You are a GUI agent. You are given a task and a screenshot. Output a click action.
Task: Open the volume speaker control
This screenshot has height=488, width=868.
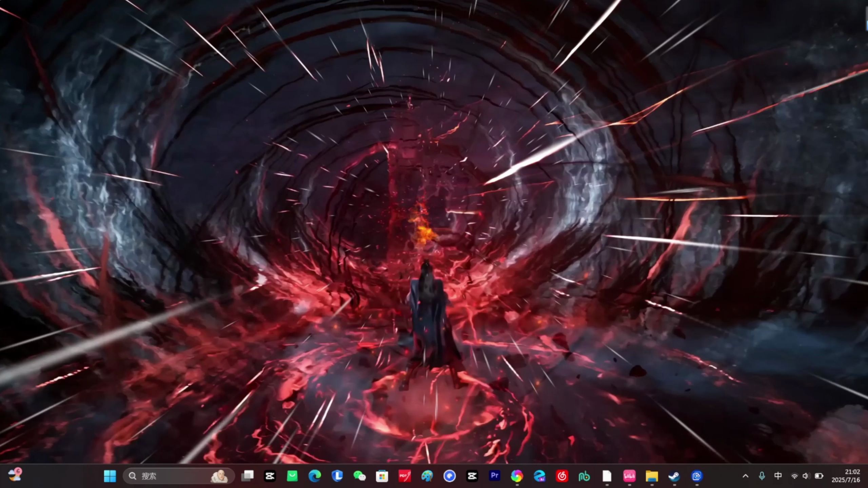click(807, 476)
